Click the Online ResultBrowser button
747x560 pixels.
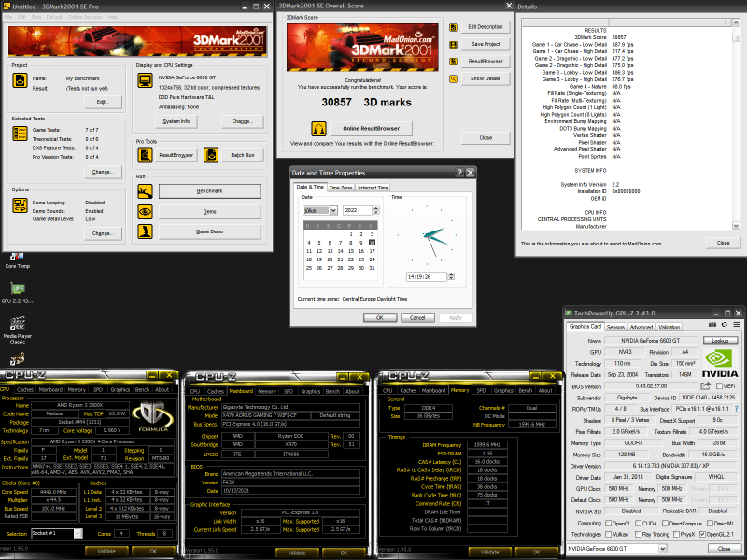click(x=371, y=128)
